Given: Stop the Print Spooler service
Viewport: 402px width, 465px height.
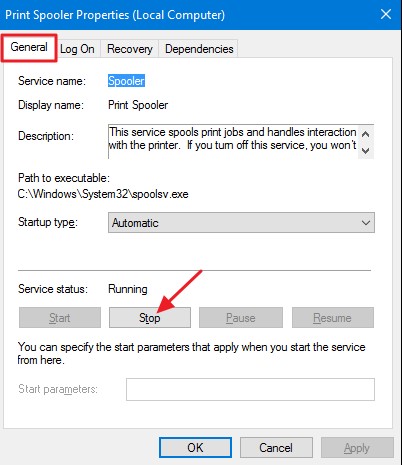Looking at the screenshot, I should 150,318.
